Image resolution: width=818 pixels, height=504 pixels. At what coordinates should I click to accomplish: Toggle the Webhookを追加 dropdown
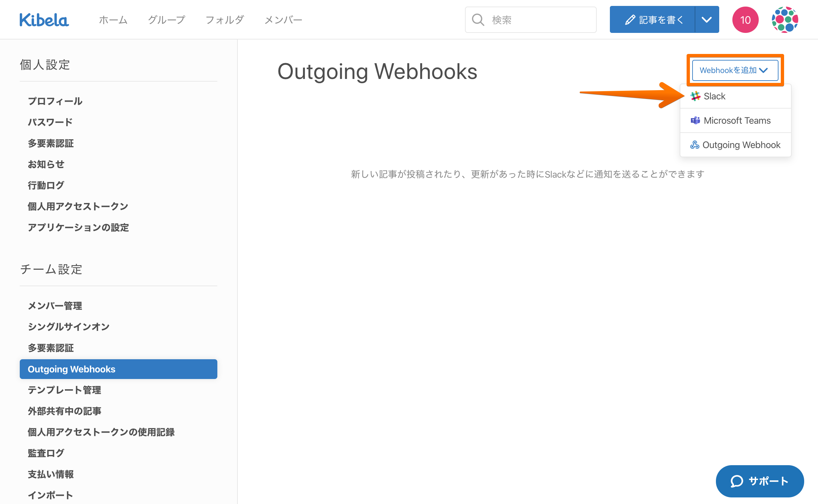(735, 70)
